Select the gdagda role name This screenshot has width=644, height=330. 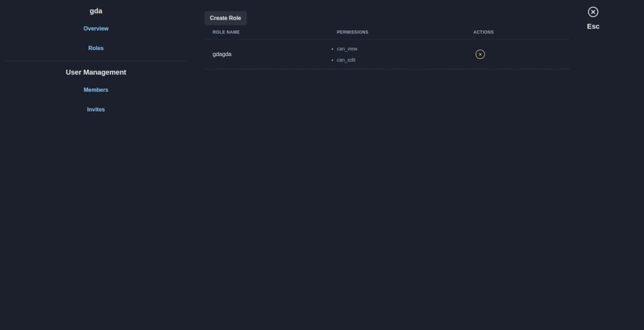point(222,54)
